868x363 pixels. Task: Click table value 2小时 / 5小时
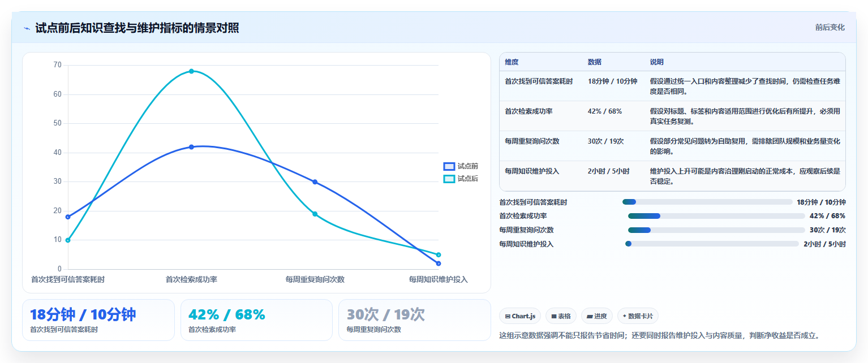(x=609, y=171)
